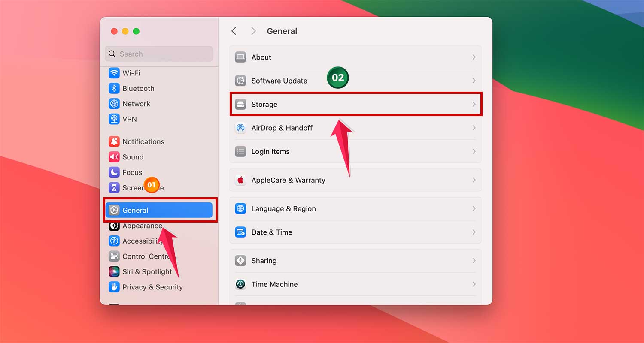This screenshot has width=644, height=343.
Task: Click inside the Search field
Action: click(x=159, y=54)
